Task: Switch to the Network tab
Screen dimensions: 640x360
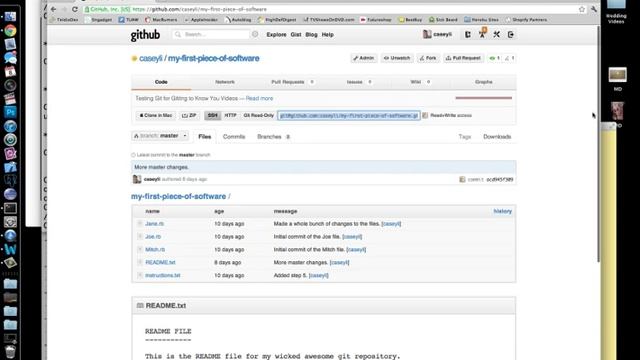Action: point(225,82)
